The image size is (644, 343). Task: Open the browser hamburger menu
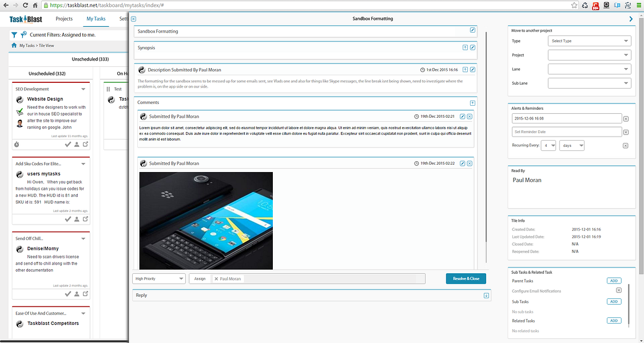[x=638, y=5]
